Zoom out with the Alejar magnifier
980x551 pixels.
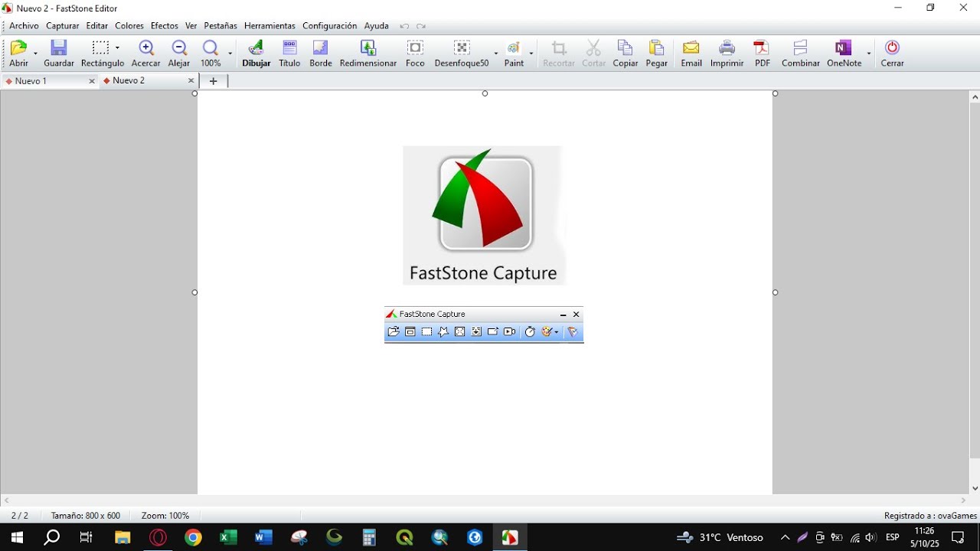(x=179, y=54)
